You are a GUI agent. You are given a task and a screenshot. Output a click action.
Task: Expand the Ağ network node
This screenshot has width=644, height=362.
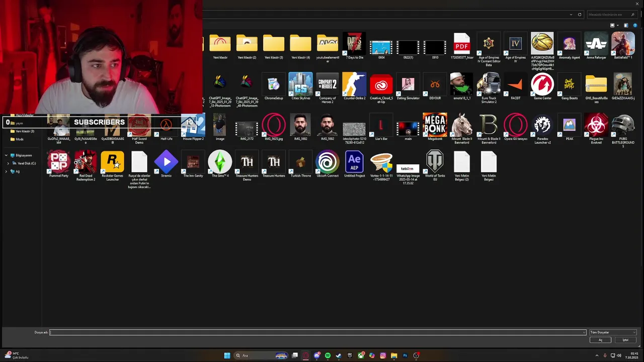click(6, 171)
